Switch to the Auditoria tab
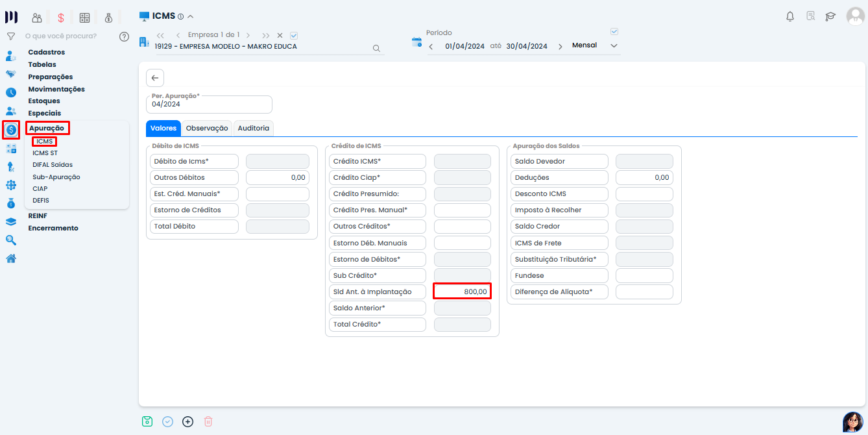Screen dimensions: 868x435 [x=253, y=129]
